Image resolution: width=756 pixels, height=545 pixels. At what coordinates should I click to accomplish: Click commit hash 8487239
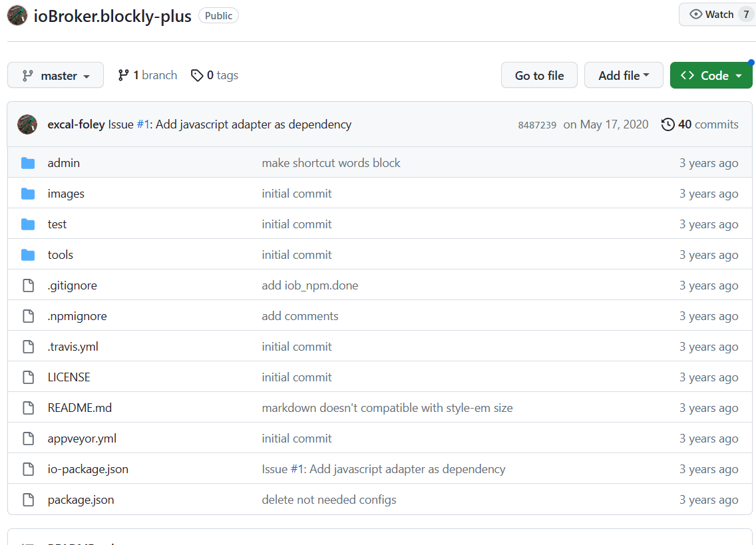[x=537, y=125]
